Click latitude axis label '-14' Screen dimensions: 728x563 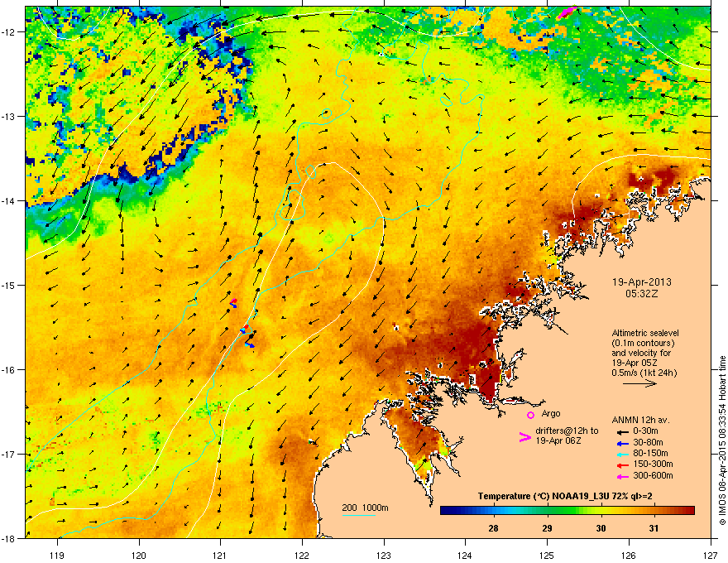pyautogui.click(x=7, y=200)
